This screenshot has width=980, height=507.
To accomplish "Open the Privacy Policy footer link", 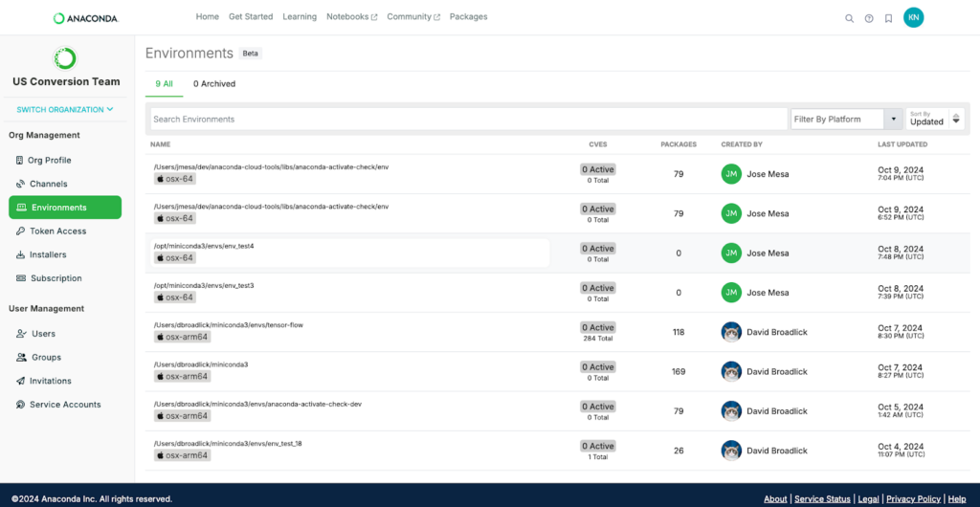I will click(x=913, y=499).
